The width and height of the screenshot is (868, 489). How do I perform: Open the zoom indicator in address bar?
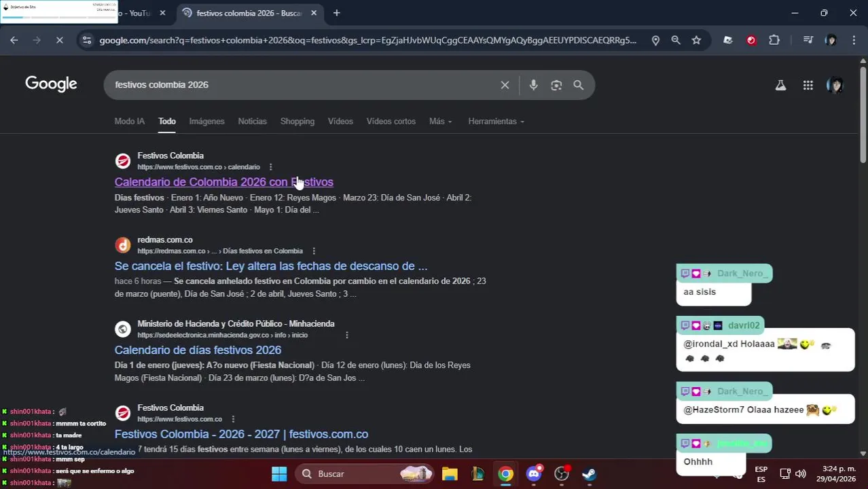pyautogui.click(x=676, y=40)
